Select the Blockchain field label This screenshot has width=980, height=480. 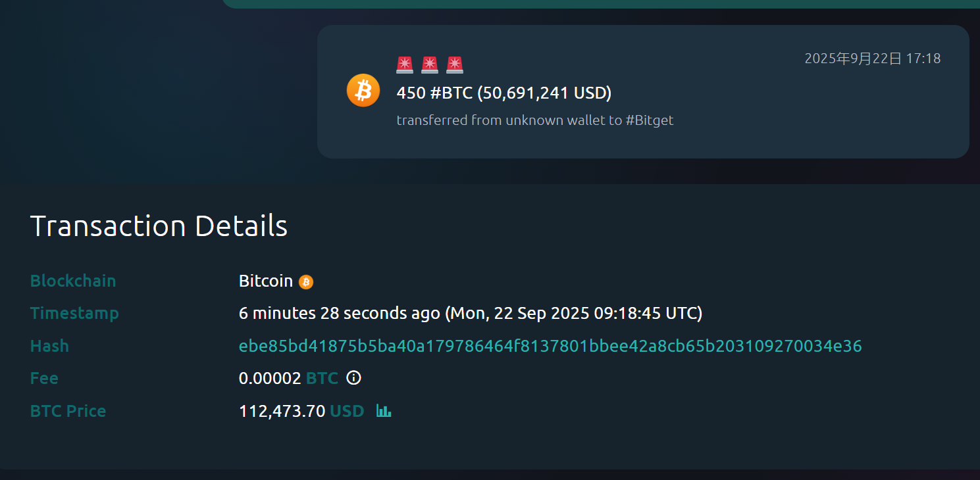tap(73, 281)
